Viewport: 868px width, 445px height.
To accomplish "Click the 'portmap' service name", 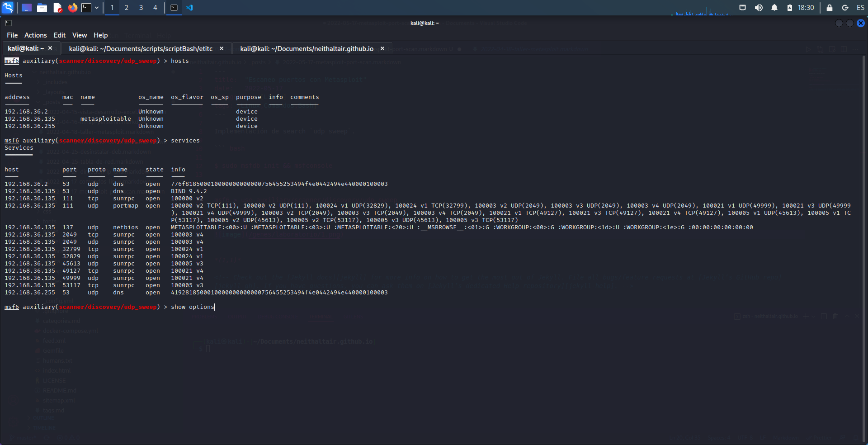I will [126, 206].
